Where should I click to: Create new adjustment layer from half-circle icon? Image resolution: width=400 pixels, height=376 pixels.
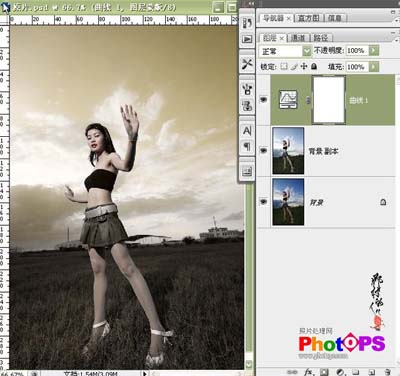tap(340, 372)
